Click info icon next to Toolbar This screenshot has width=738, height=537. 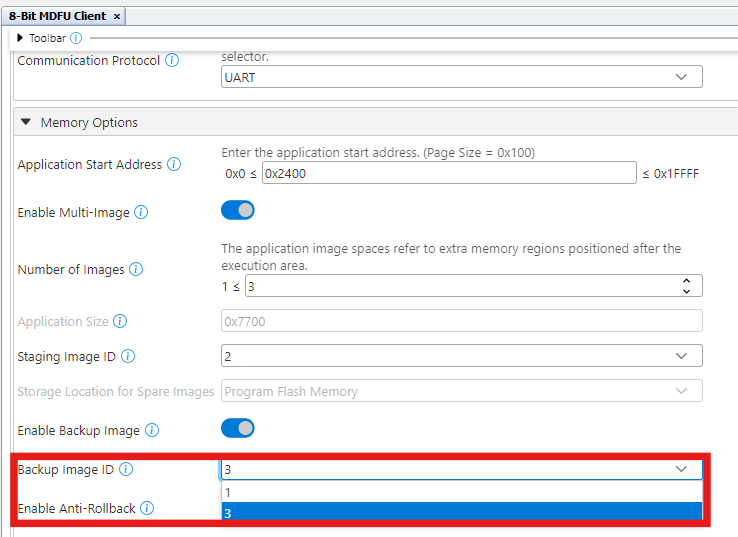(x=77, y=38)
